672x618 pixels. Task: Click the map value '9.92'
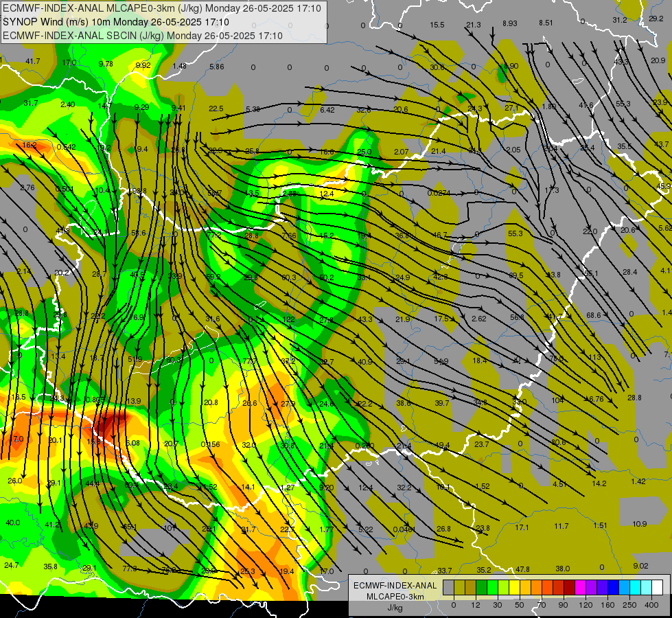tap(143, 66)
